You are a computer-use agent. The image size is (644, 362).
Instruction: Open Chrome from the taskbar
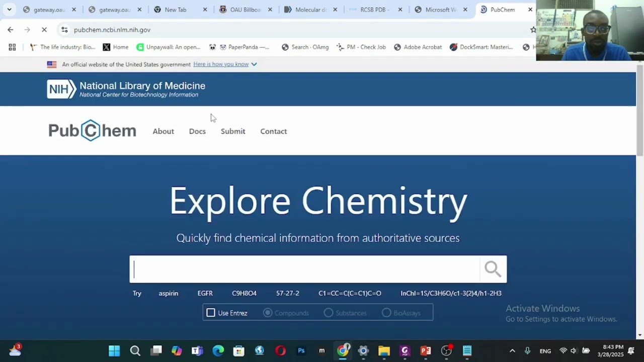coord(343,350)
